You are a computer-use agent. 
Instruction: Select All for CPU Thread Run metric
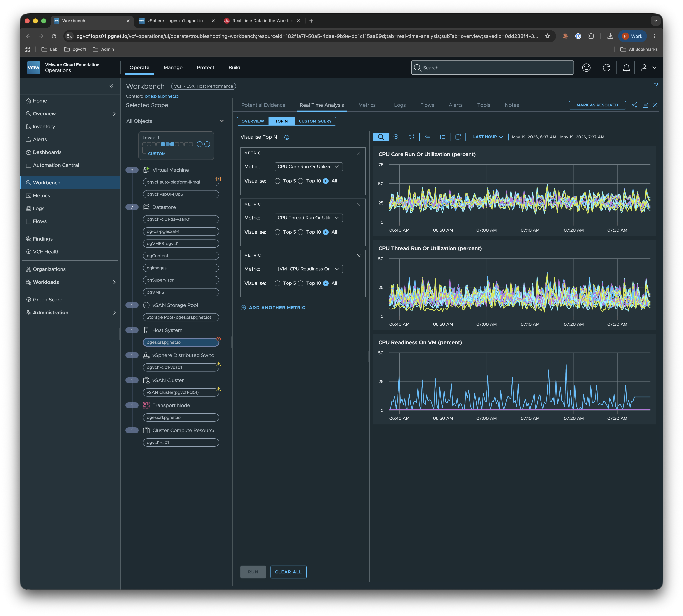pyautogui.click(x=326, y=232)
